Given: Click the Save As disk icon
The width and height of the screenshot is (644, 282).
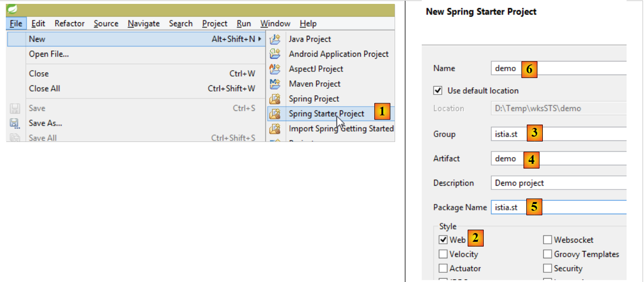Looking at the screenshot, I should (x=15, y=123).
